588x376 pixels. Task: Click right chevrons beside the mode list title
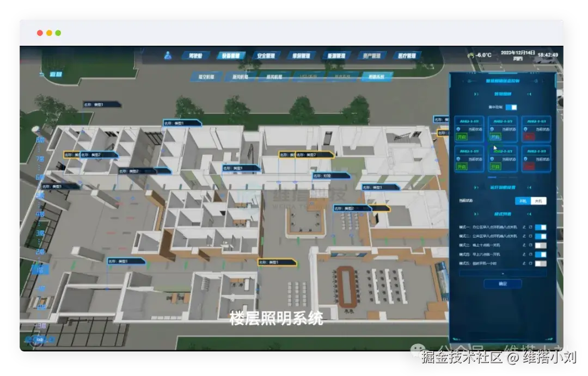[529, 214]
